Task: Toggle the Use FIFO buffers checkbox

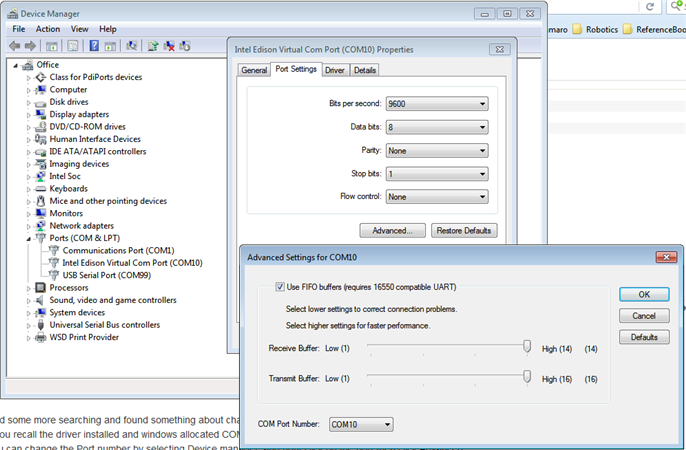Action: (280, 287)
